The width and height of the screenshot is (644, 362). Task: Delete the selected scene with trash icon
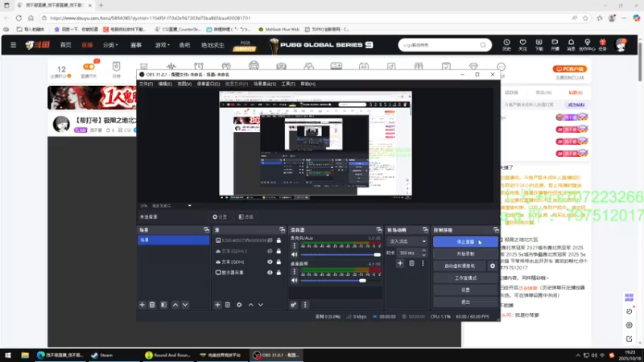pyautogui.click(x=152, y=305)
